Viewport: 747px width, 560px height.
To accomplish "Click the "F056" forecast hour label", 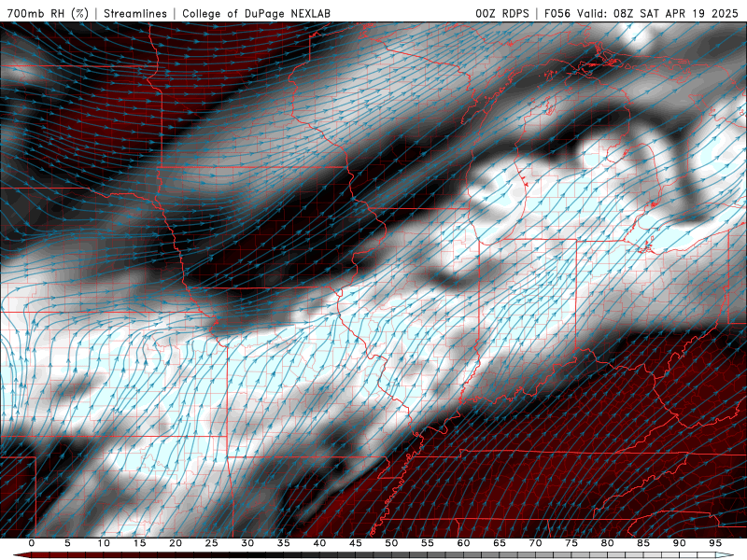I will pyautogui.click(x=557, y=13).
